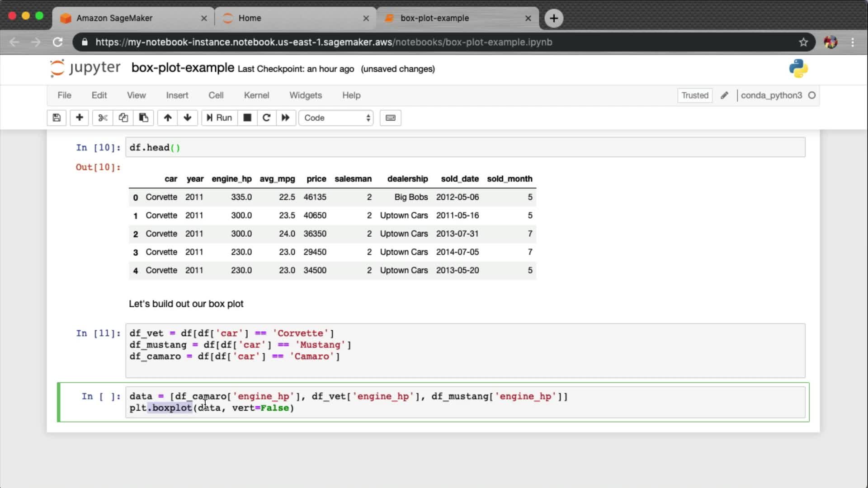Insert cell below with plus icon

click(x=80, y=118)
